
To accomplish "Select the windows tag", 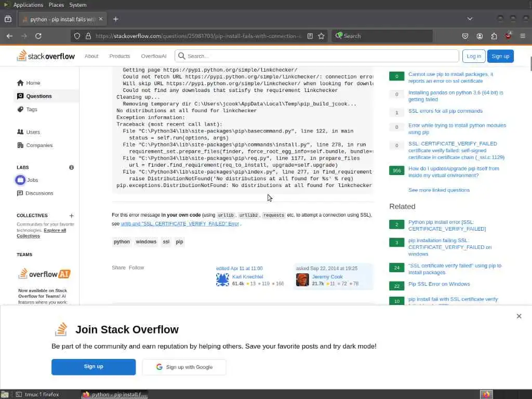I will (x=146, y=242).
